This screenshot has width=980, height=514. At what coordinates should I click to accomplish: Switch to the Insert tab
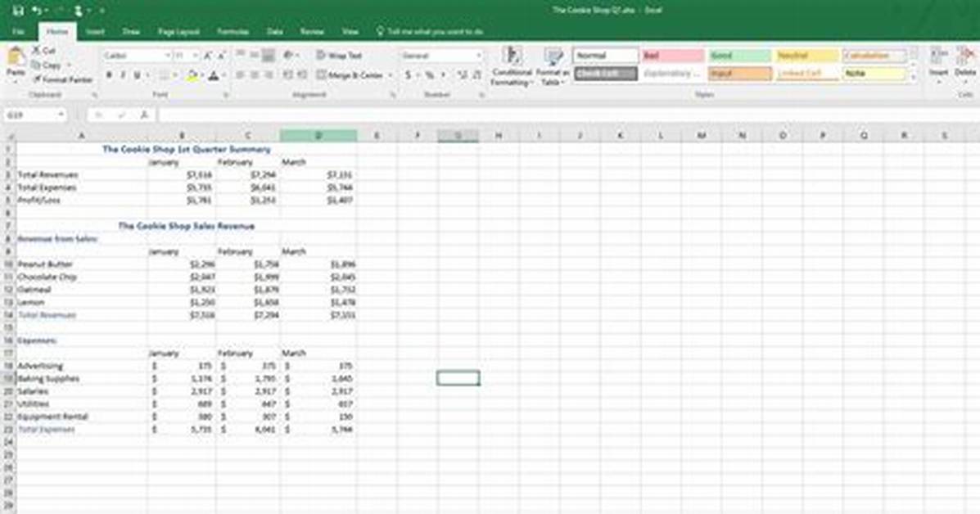pos(95,31)
